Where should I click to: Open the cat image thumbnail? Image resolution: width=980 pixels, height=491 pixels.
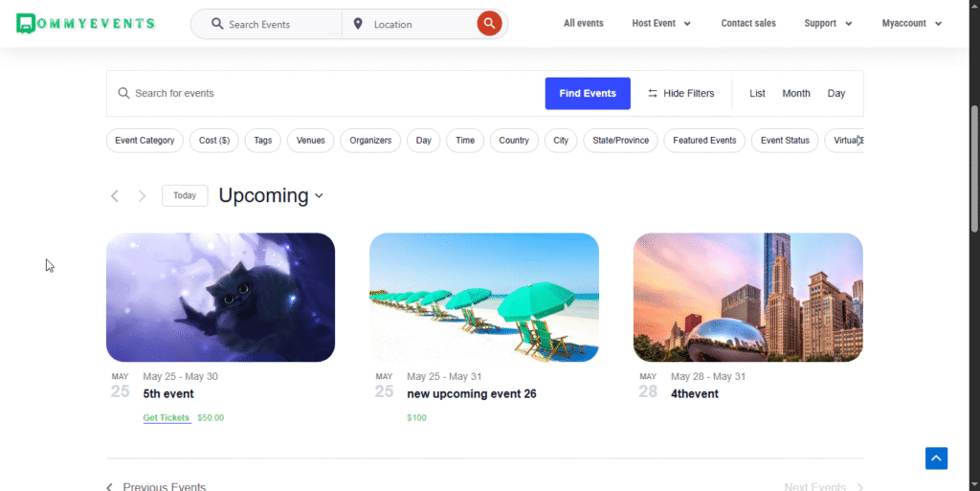221,298
